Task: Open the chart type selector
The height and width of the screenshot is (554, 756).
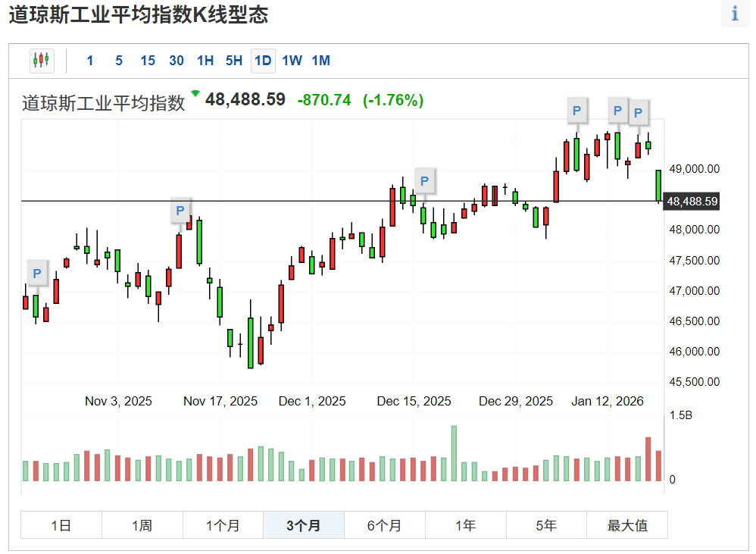Action: 42,61
